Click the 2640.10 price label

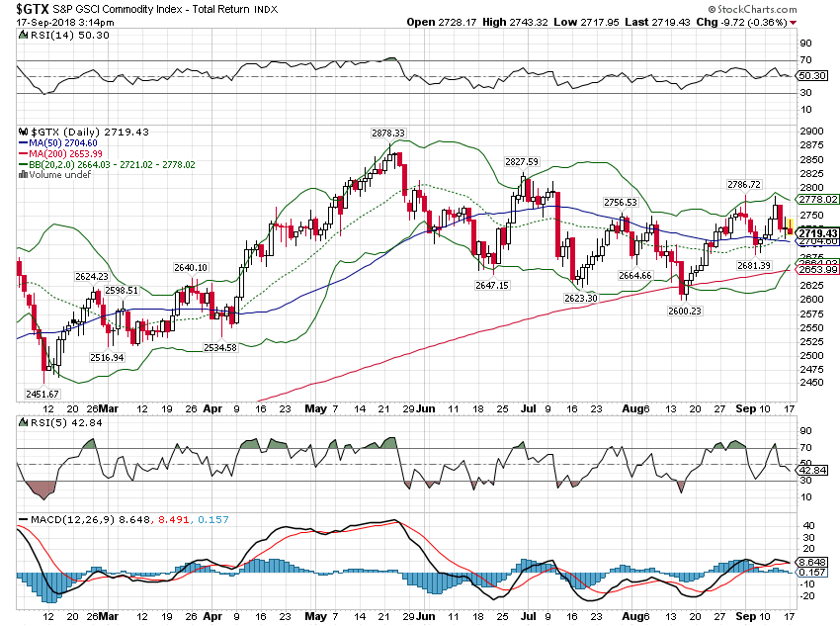pyautogui.click(x=191, y=267)
